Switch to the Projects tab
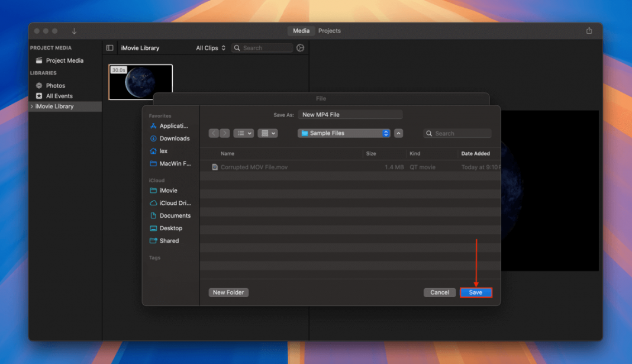The width and height of the screenshot is (632, 364). click(x=330, y=31)
